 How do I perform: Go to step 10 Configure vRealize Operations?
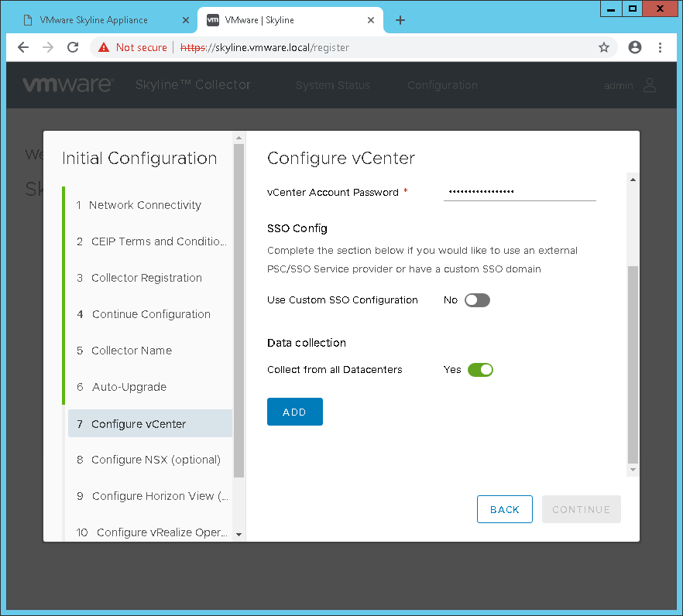tap(150, 532)
